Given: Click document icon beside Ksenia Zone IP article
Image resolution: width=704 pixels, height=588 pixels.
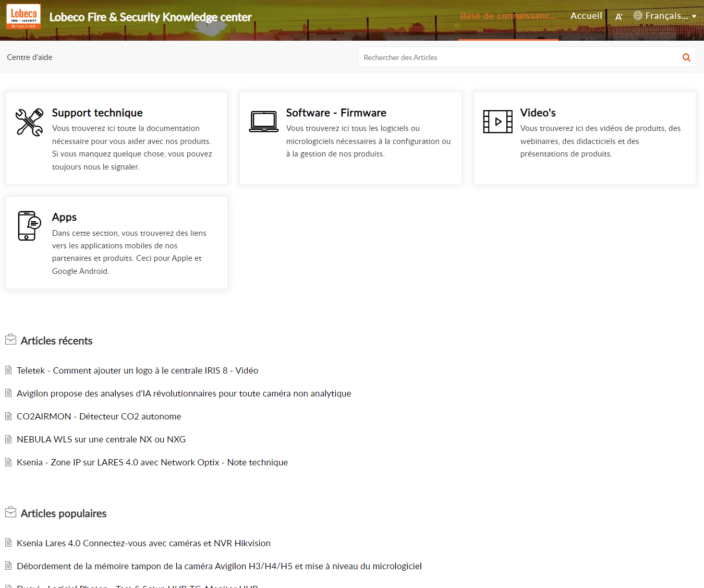Looking at the screenshot, I should [8, 462].
